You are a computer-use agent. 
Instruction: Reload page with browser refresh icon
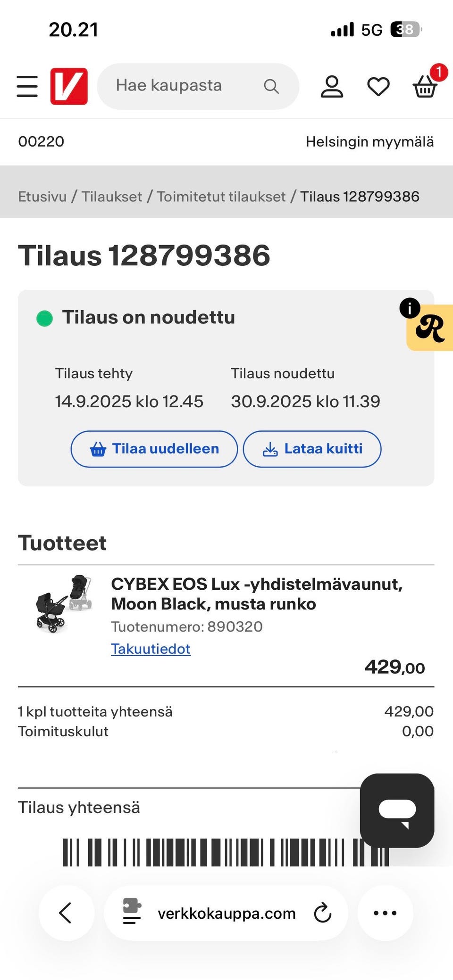click(323, 913)
